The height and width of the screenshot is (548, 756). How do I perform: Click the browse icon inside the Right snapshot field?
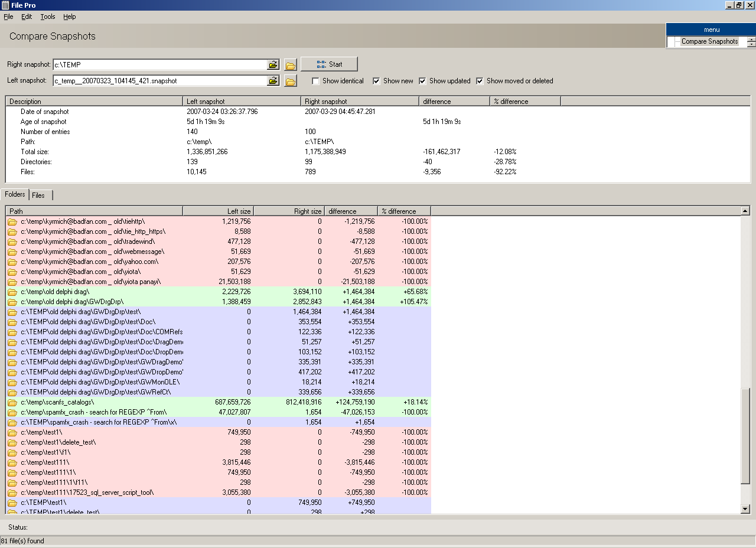coord(272,64)
